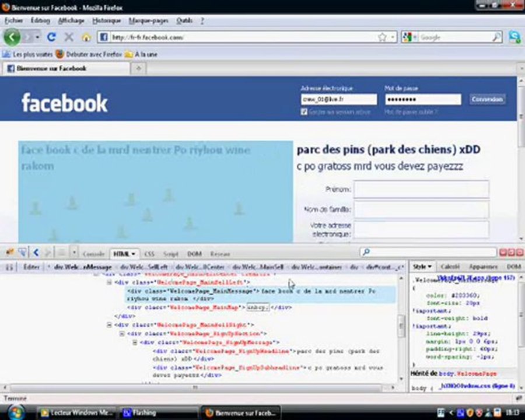Click the HTML panel vertical scrollbar
Viewport: 525px width, 420px height.
(401, 327)
